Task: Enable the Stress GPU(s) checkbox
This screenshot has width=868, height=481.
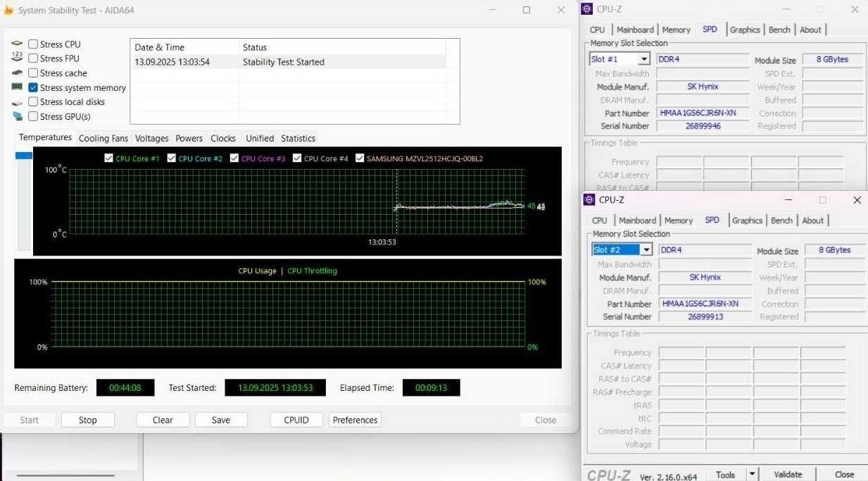Action: [x=33, y=117]
